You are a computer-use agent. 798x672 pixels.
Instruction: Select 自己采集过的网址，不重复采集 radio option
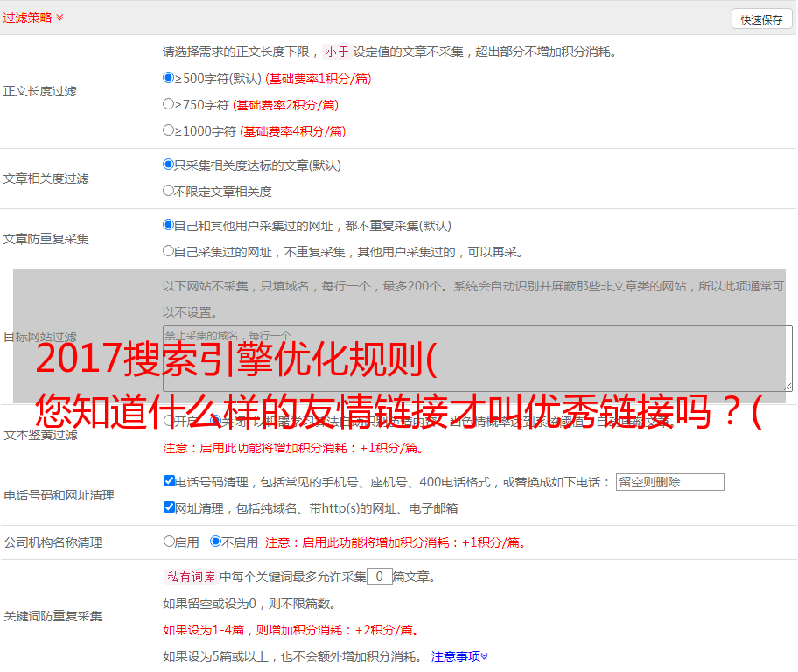pos(168,250)
